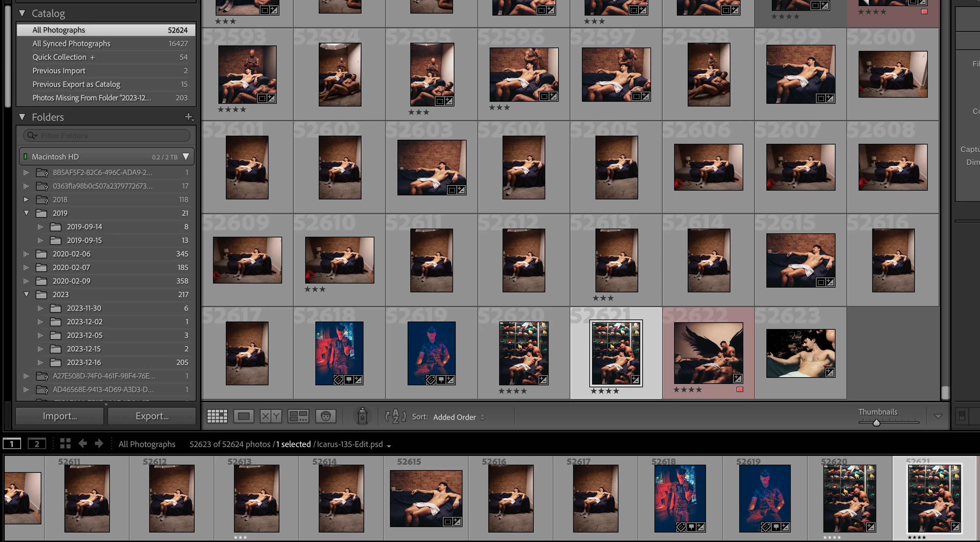Viewport: 980px width, 542px height.
Task: Select the Painter spray can tool
Action: [x=362, y=416]
